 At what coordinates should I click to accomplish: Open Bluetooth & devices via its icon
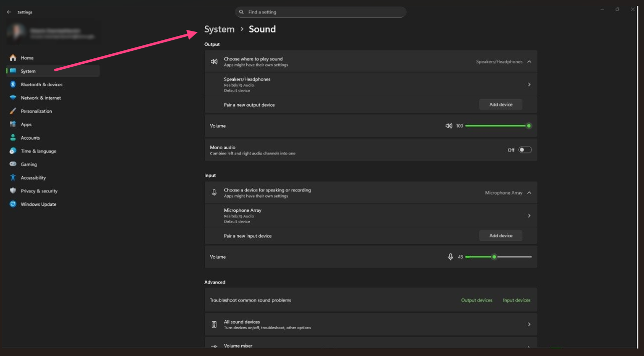(13, 85)
